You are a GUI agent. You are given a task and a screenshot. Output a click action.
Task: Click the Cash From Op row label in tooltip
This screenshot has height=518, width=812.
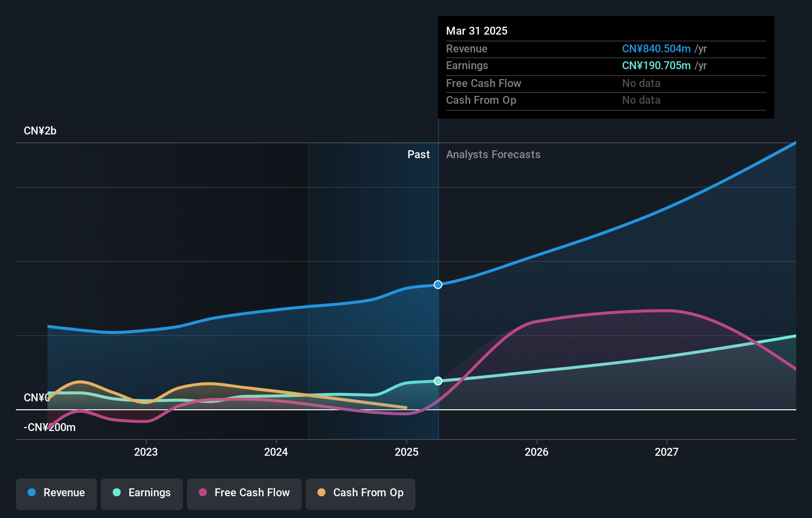tap(481, 100)
